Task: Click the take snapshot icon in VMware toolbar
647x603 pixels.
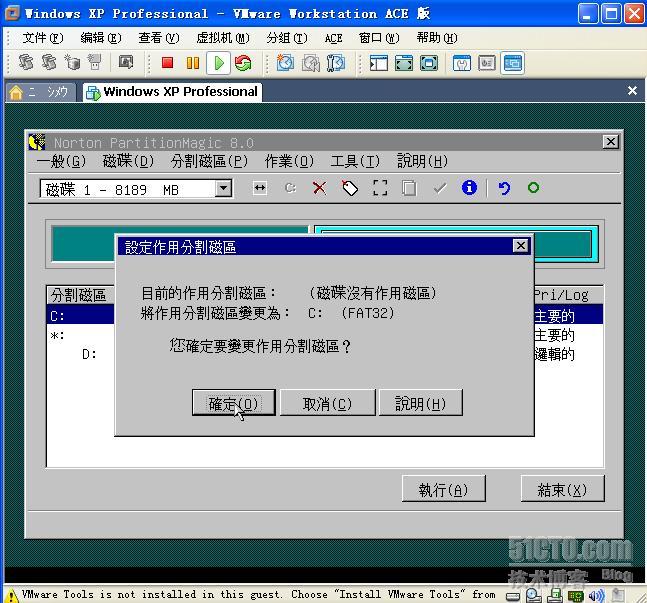Action: coord(285,63)
